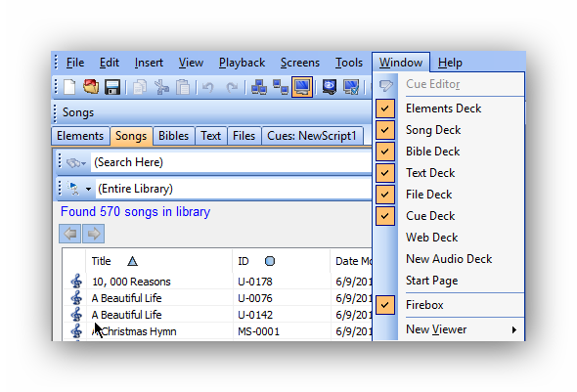Select Web Deck from Window menu
The height and width of the screenshot is (392, 577).
pyautogui.click(x=431, y=238)
